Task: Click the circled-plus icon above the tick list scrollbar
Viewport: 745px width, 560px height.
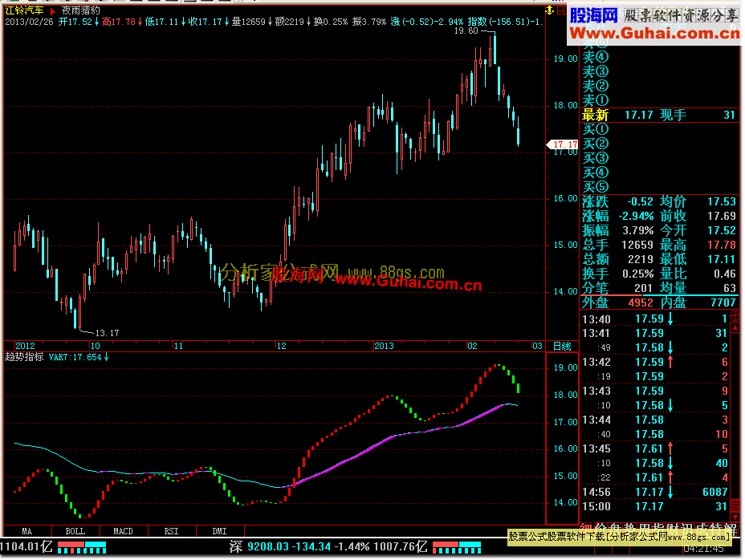Action: point(735,315)
